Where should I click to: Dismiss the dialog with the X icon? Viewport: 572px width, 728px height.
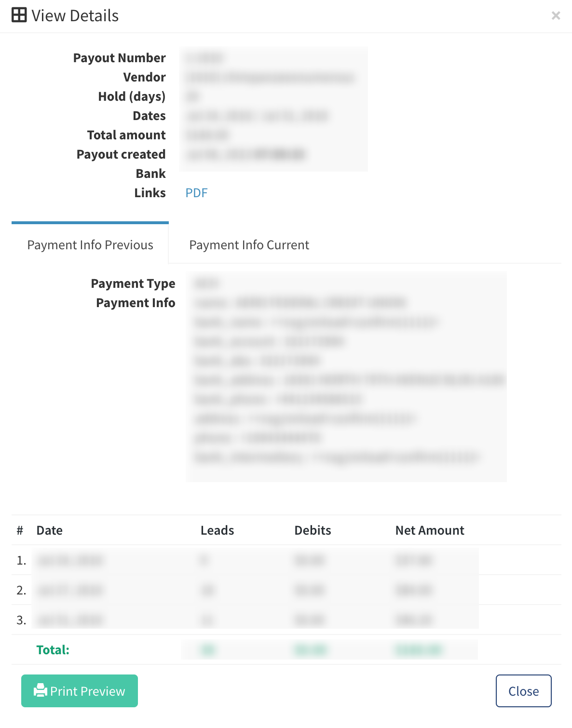[556, 16]
